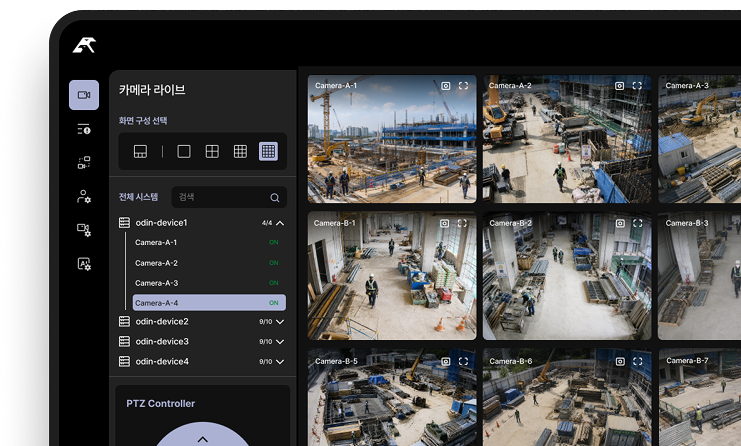Click the odin-device1 server icon
The image size is (741, 446).
point(124,223)
